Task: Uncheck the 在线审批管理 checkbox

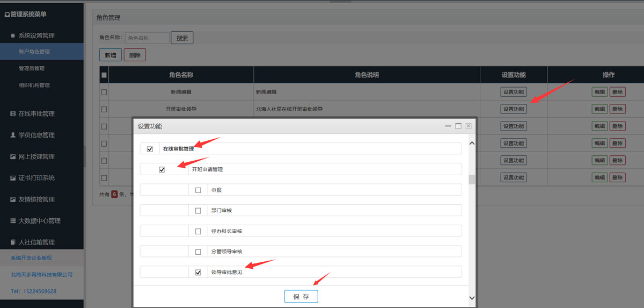Action: pos(150,149)
